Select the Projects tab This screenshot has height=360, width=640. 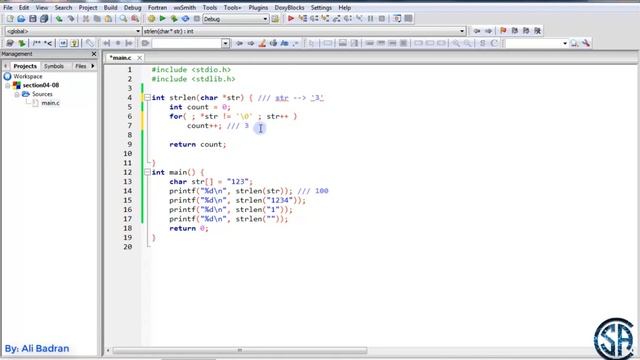pyautogui.click(x=25, y=66)
